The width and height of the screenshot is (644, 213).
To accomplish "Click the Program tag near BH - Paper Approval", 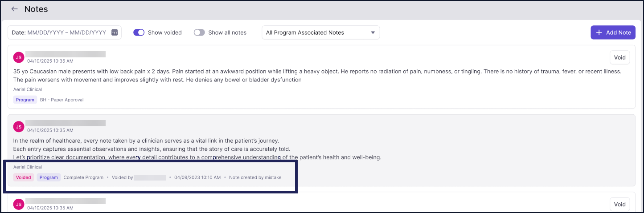I will pyautogui.click(x=25, y=100).
